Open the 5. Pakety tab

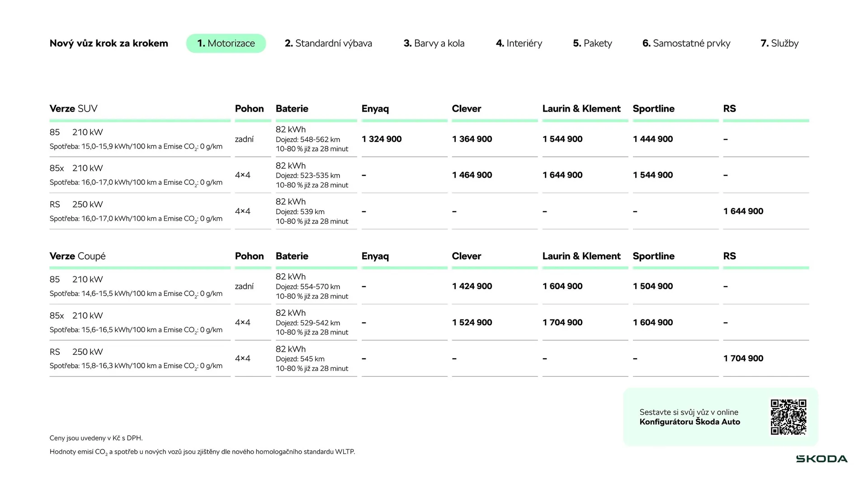(x=592, y=43)
